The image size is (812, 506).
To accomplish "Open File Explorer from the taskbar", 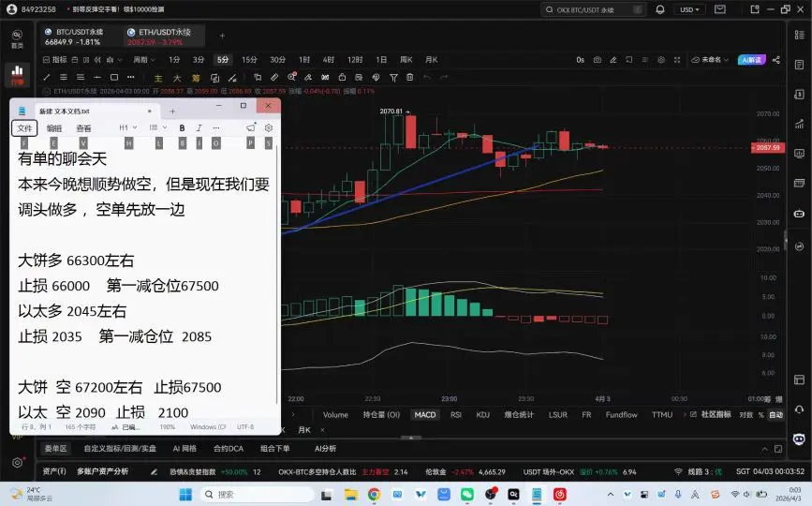I will 351,495.
